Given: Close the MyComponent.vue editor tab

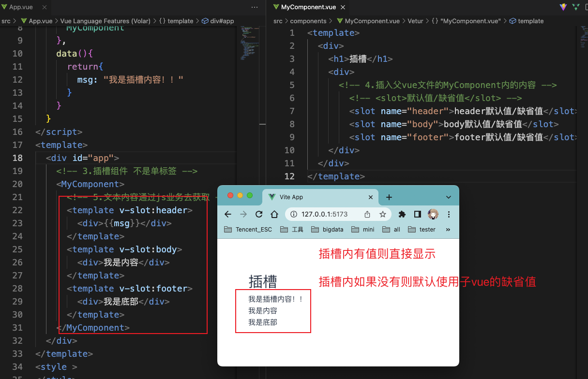Looking at the screenshot, I should pos(342,7).
